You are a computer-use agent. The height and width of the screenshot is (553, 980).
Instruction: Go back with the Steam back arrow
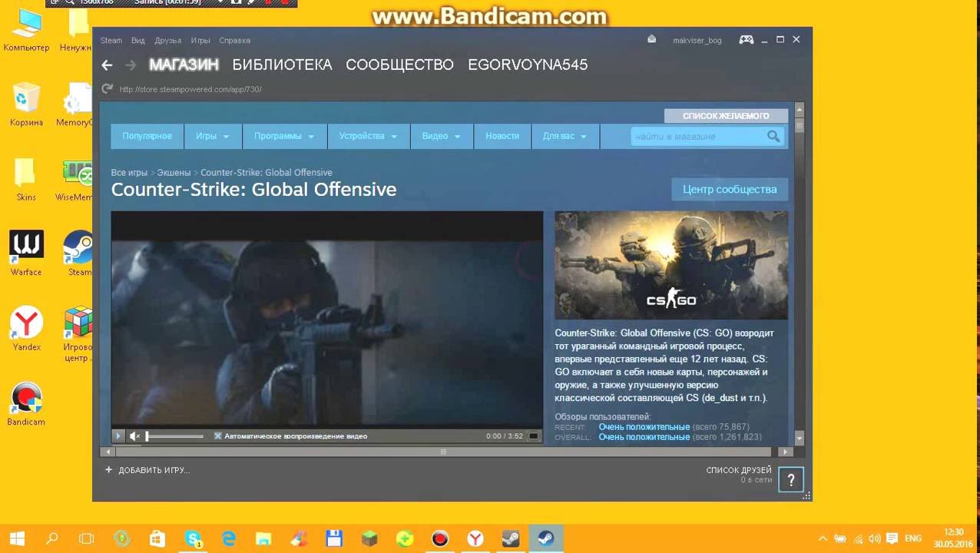107,65
